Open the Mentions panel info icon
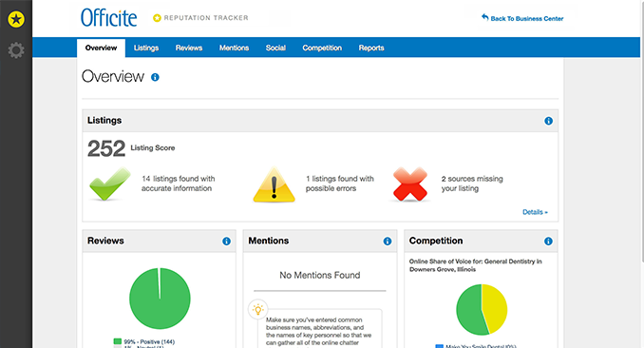Image resolution: width=644 pixels, height=348 pixels. (388, 242)
